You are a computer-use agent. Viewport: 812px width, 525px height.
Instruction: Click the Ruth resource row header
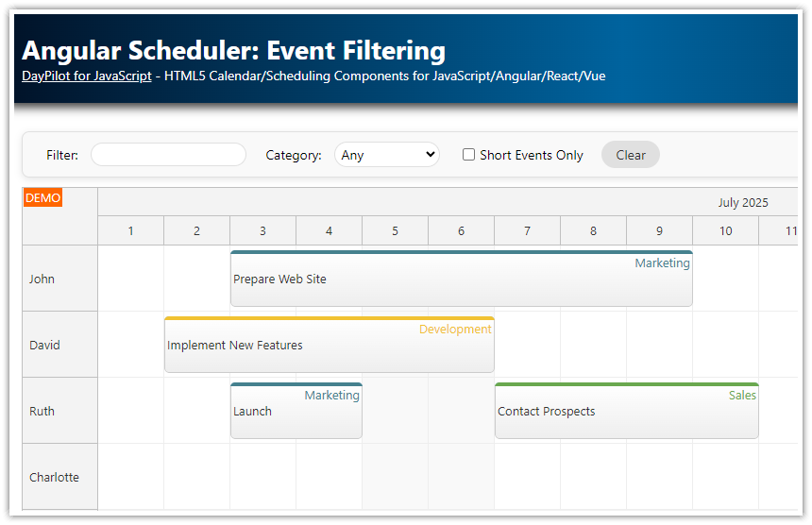click(59, 411)
